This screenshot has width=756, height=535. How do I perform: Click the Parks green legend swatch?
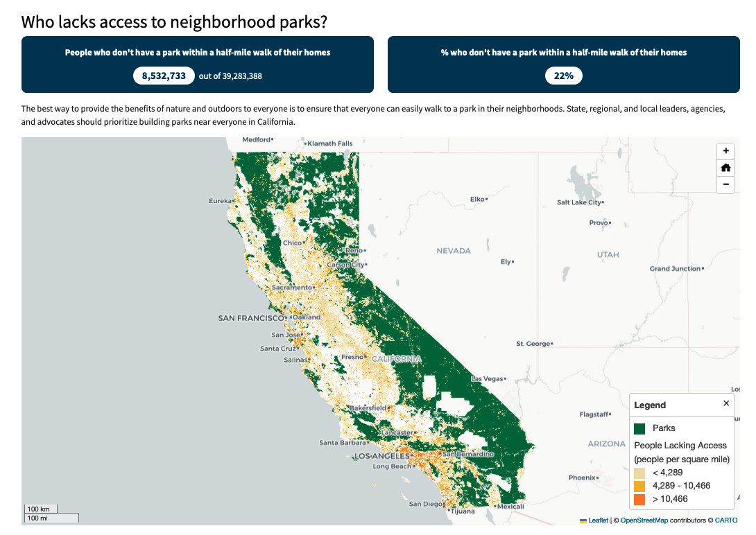pos(639,428)
